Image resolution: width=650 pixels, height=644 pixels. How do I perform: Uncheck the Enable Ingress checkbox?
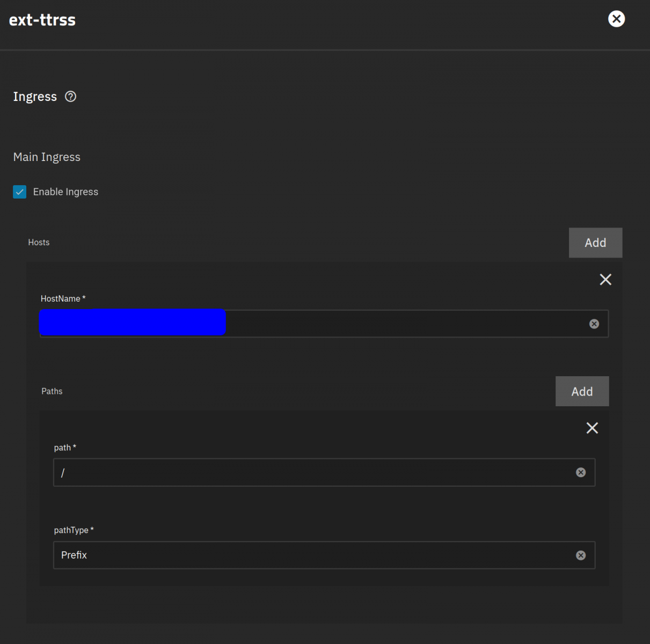point(20,192)
